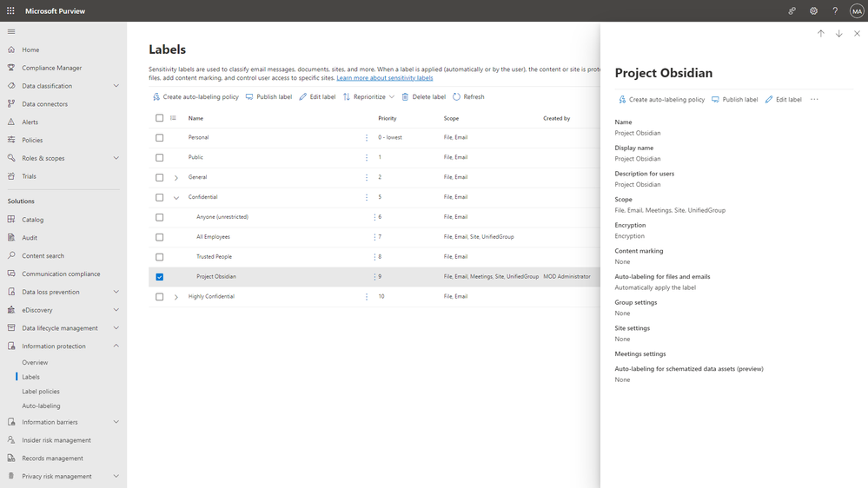Click the Communication compliance icon

point(11,274)
